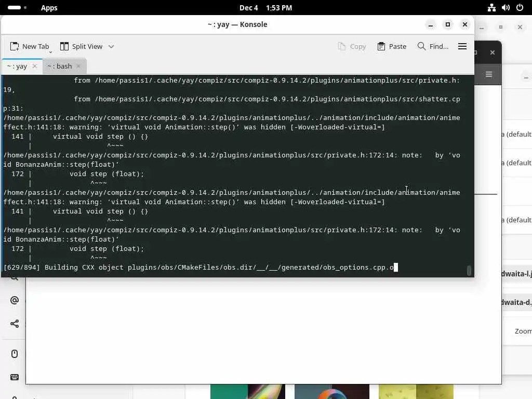The image size is (532, 399).
Task: Click the Split View button
Action: (x=81, y=46)
